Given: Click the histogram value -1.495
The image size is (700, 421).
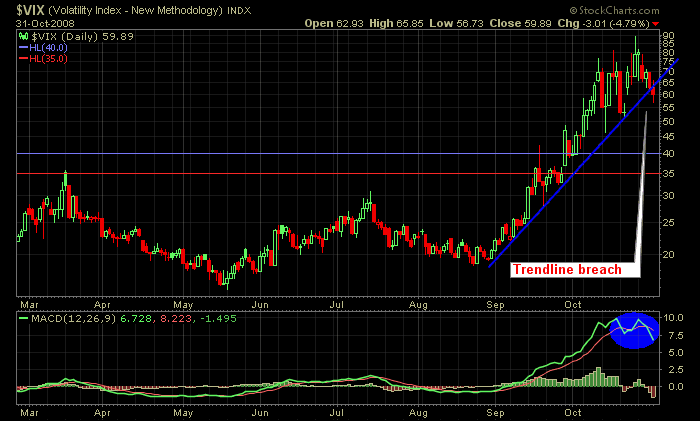Looking at the screenshot, I should tap(219, 319).
